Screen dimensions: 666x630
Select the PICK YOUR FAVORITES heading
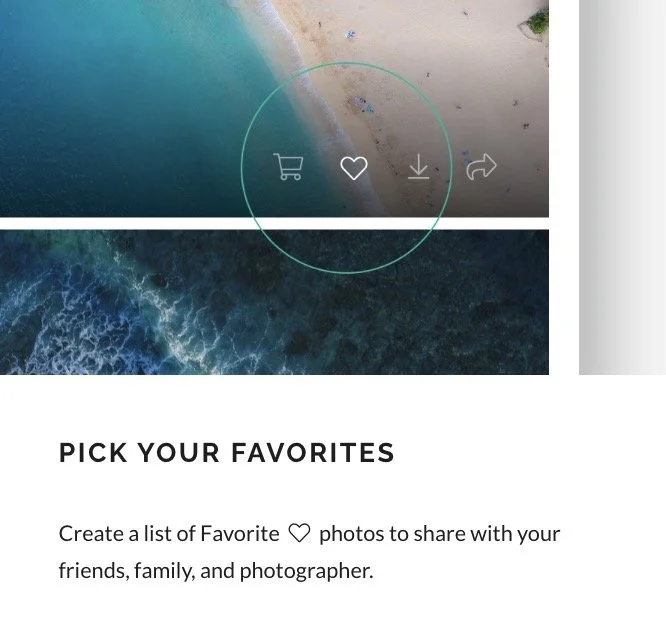227,452
